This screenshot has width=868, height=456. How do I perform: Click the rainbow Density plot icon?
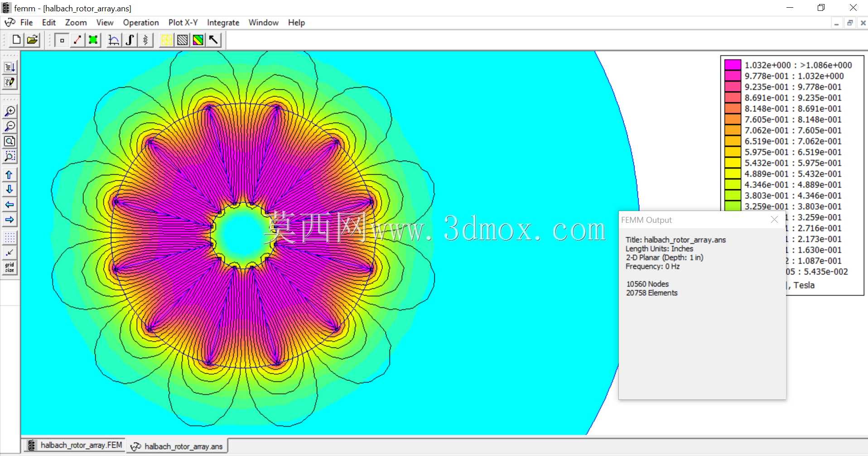[x=198, y=40]
